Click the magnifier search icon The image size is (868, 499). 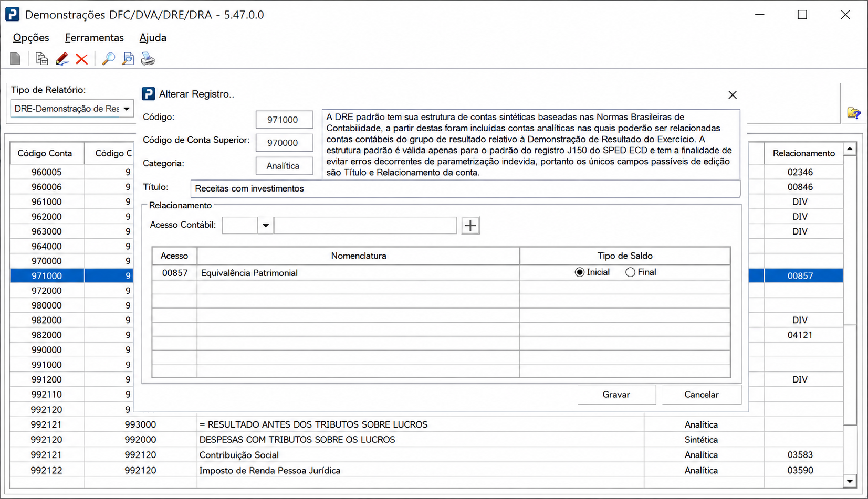108,59
